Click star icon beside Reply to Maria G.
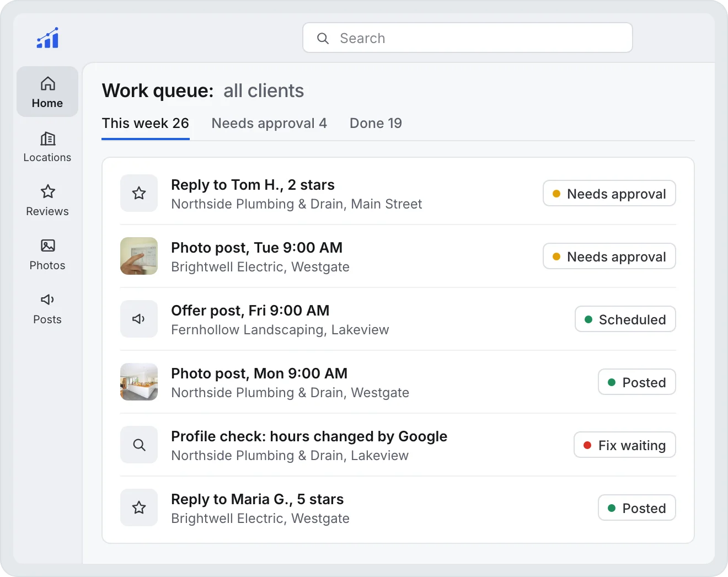Screen dimensions: 728x577 tap(139, 507)
